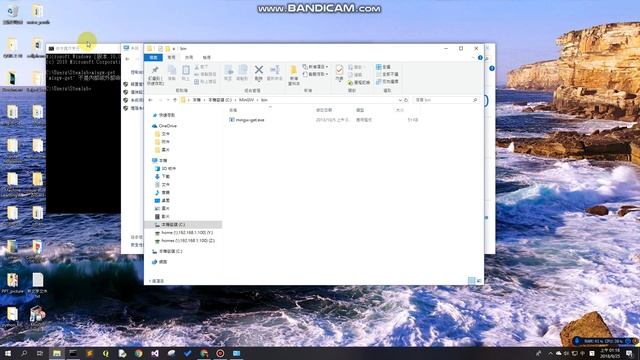This screenshot has height=360, width=640.
Task: Select the mingw-get.exe file
Action: (250, 120)
